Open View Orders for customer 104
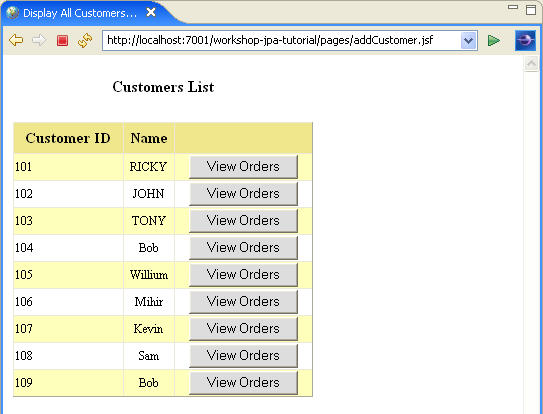The width and height of the screenshot is (543, 414). [243, 248]
